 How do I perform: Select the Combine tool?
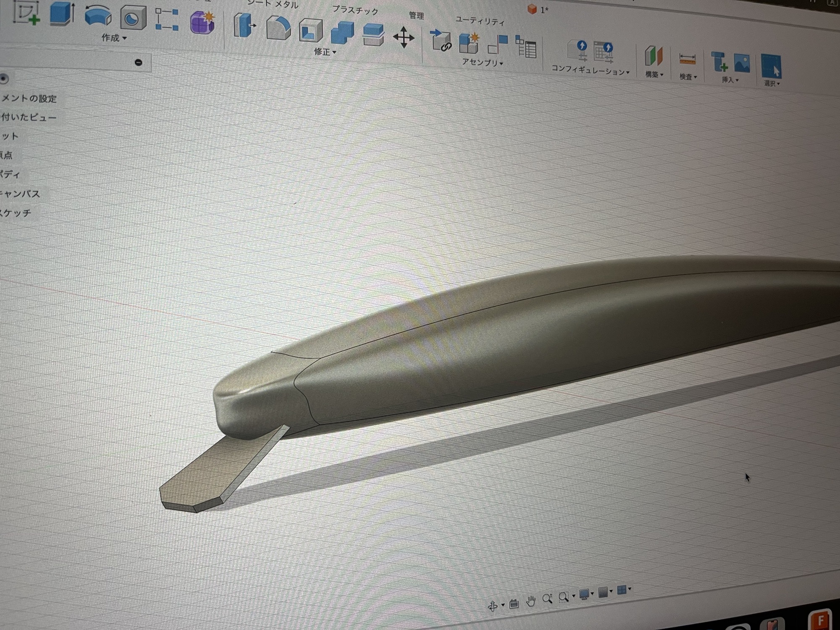[342, 32]
